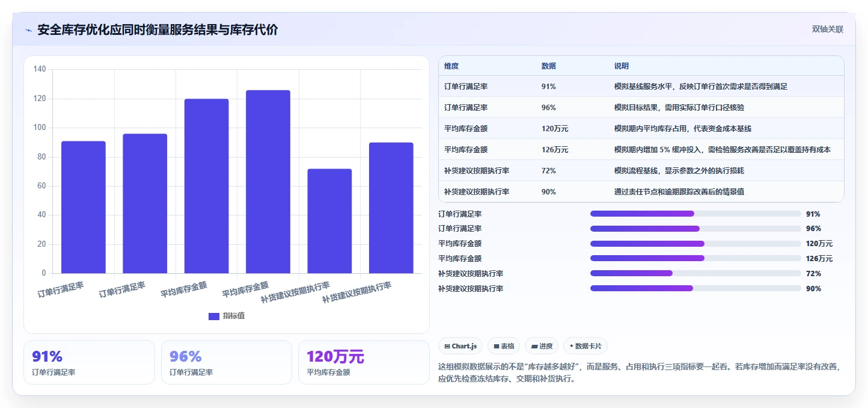Click the 双轴关联 label in the header
Image resolution: width=868 pixels, height=408 pixels.
click(x=828, y=29)
